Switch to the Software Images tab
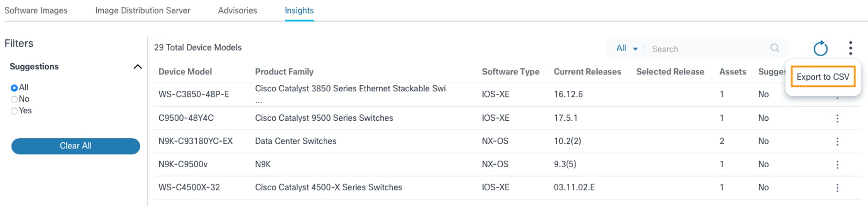The image size is (868, 206). tap(36, 10)
